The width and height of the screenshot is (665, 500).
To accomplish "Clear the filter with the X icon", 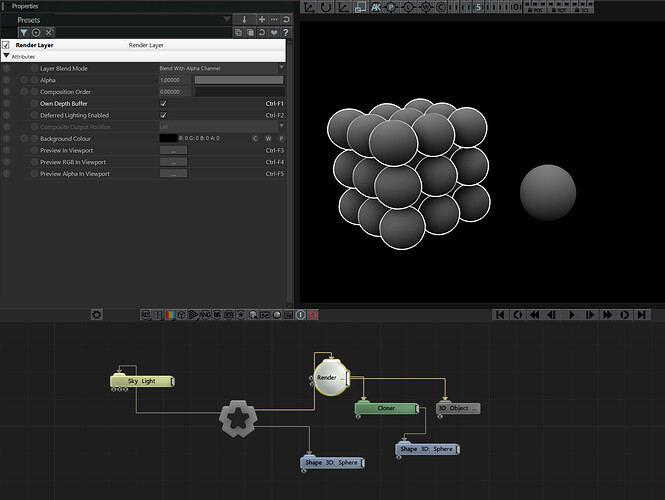I will (49, 33).
